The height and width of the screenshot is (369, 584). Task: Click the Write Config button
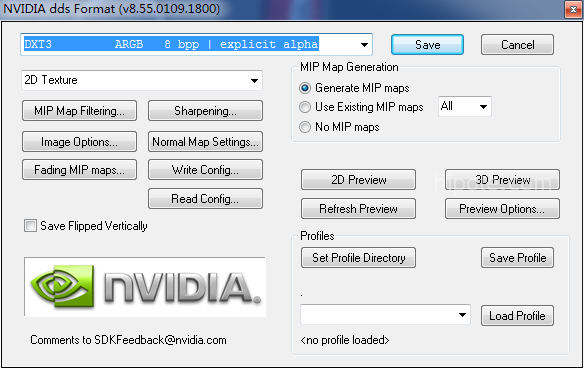(x=205, y=170)
